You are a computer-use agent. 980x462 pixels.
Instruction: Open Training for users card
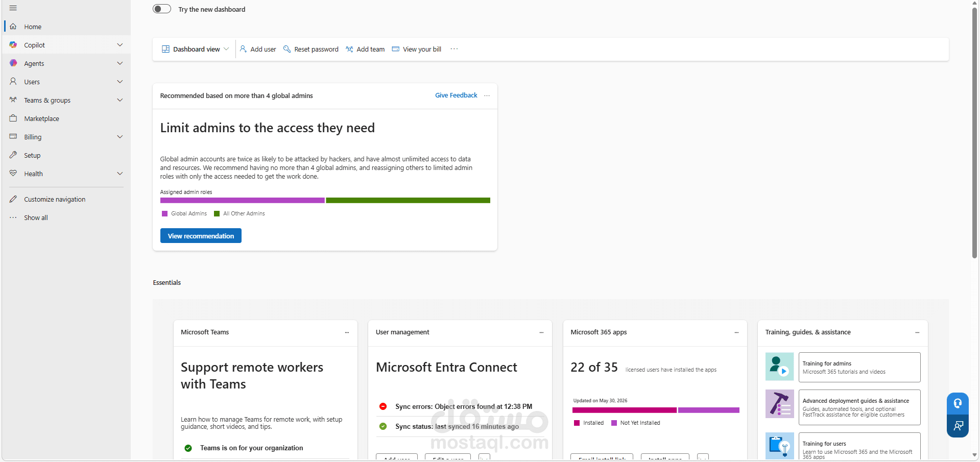coord(859,447)
